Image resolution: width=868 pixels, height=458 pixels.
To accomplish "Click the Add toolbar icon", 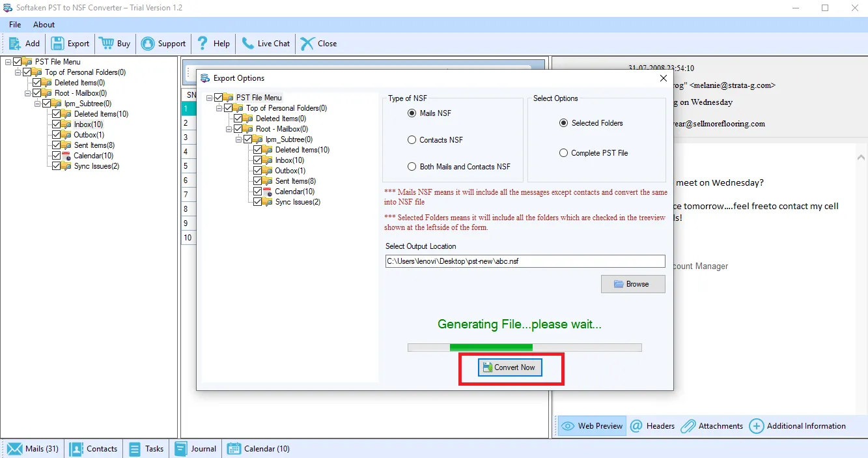I will click(x=15, y=44).
